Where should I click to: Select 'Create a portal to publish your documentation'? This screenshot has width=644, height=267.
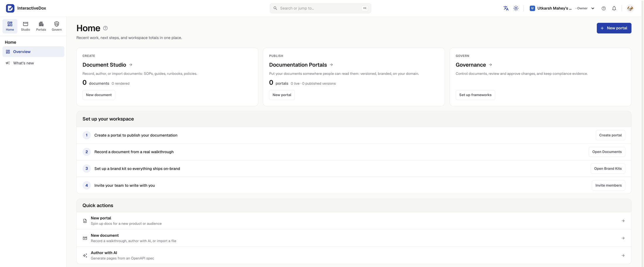coord(136,135)
